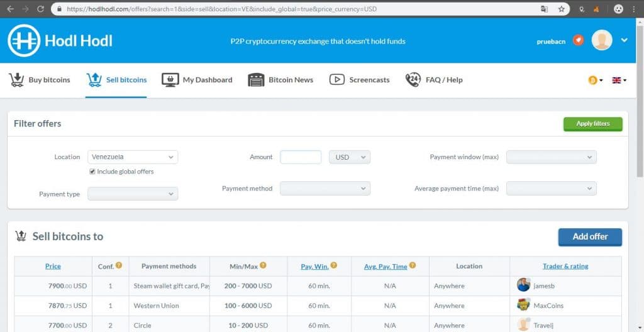Click the Bitcoin News garage icon

tap(256, 80)
